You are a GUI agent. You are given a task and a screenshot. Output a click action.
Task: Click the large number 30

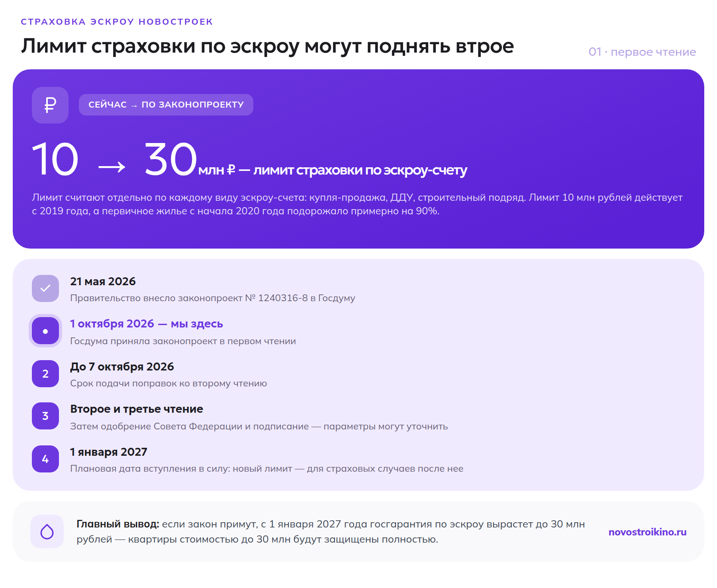(170, 159)
